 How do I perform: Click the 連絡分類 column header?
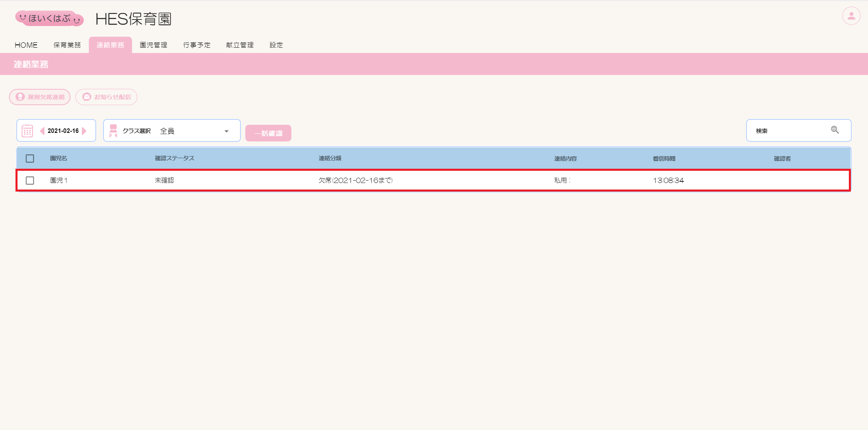pyautogui.click(x=330, y=159)
